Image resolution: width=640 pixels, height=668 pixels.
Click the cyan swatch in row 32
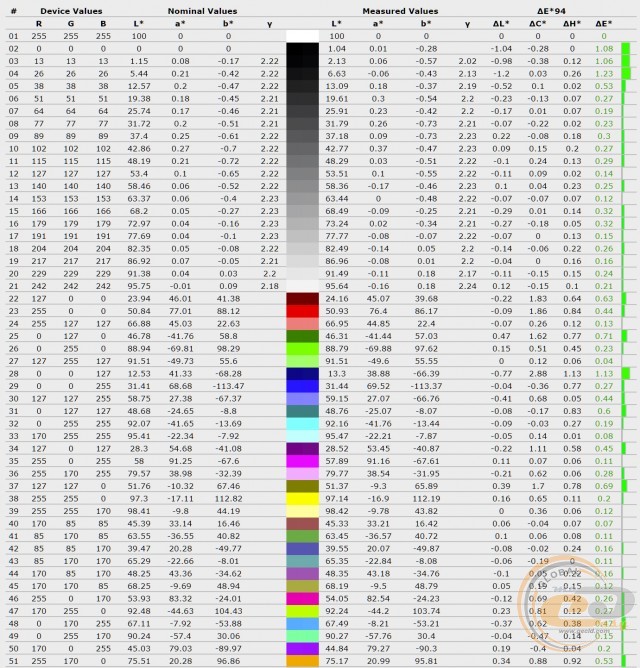click(302, 423)
